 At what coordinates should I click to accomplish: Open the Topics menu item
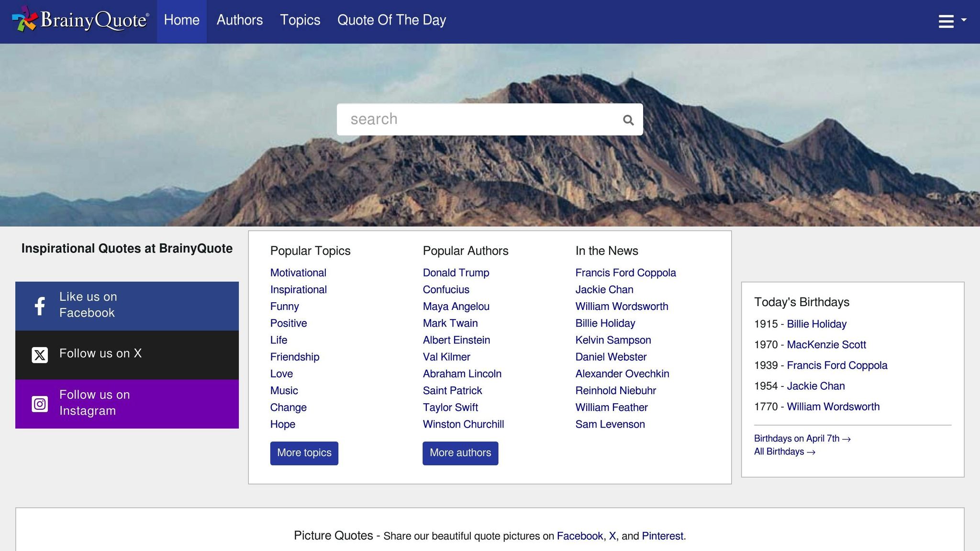(300, 20)
